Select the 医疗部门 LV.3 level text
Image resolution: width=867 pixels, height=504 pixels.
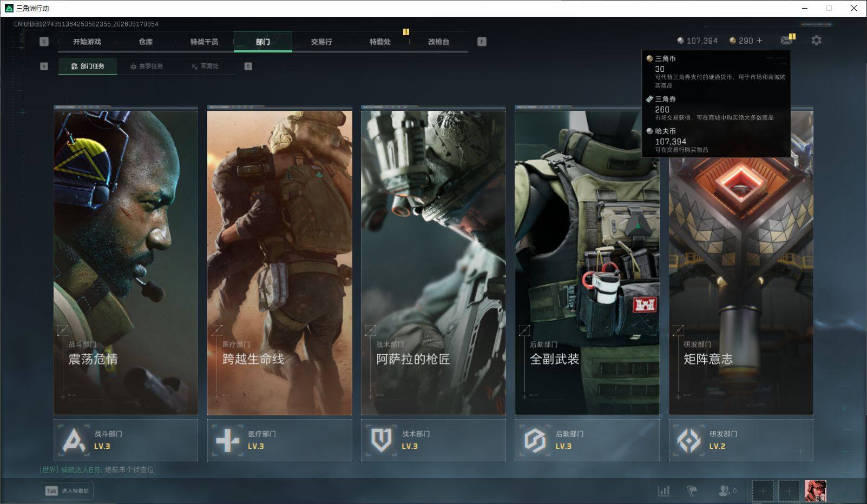tap(256, 447)
